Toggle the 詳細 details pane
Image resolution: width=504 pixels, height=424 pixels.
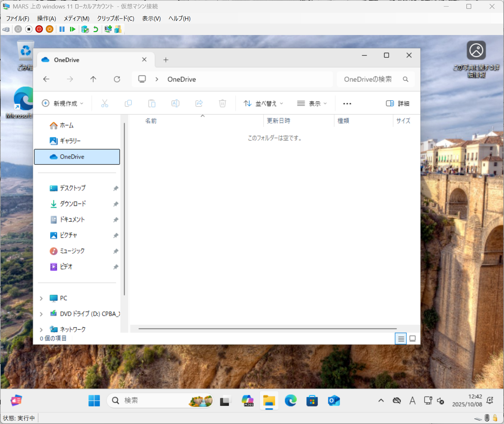click(x=398, y=103)
